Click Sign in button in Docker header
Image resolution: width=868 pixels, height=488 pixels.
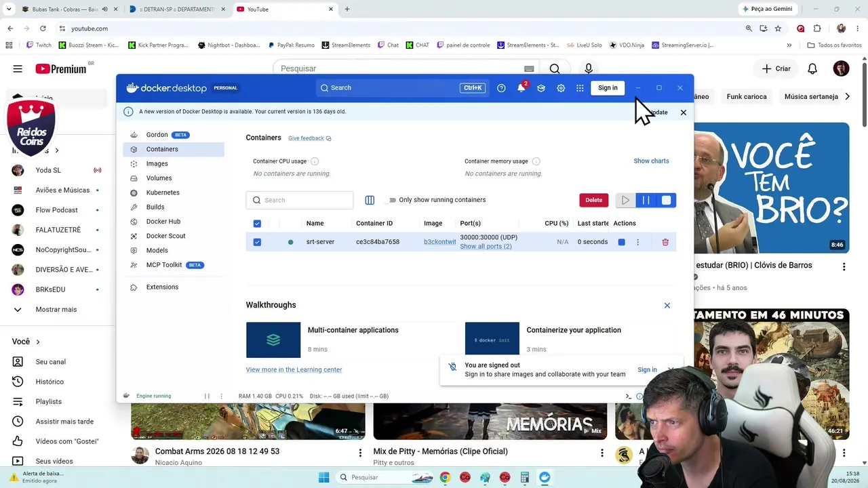click(608, 88)
